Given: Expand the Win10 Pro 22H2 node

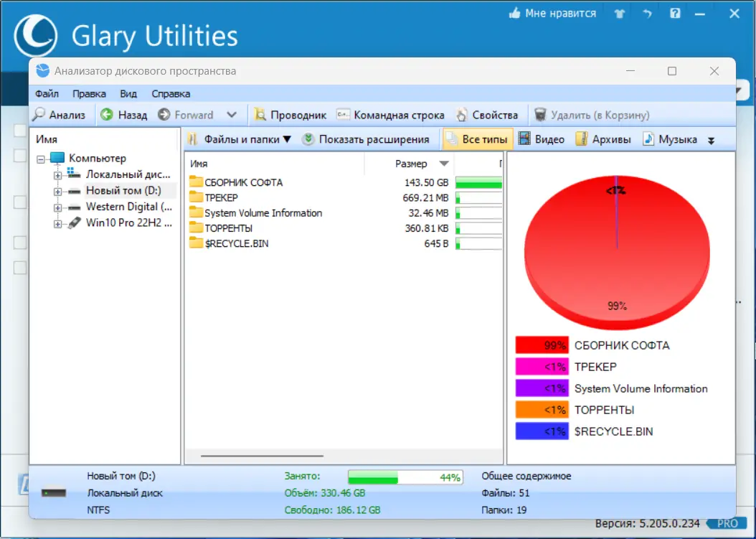Looking at the screenshot, I should click(x=58, y=224).
